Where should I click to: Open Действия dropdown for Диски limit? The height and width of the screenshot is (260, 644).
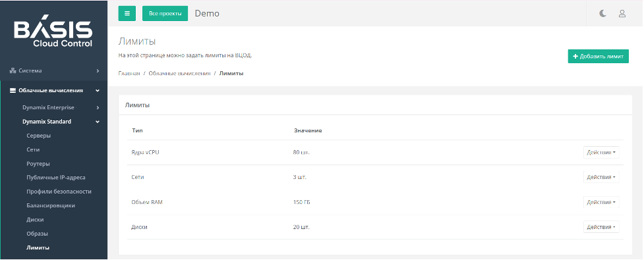(601, 227)
